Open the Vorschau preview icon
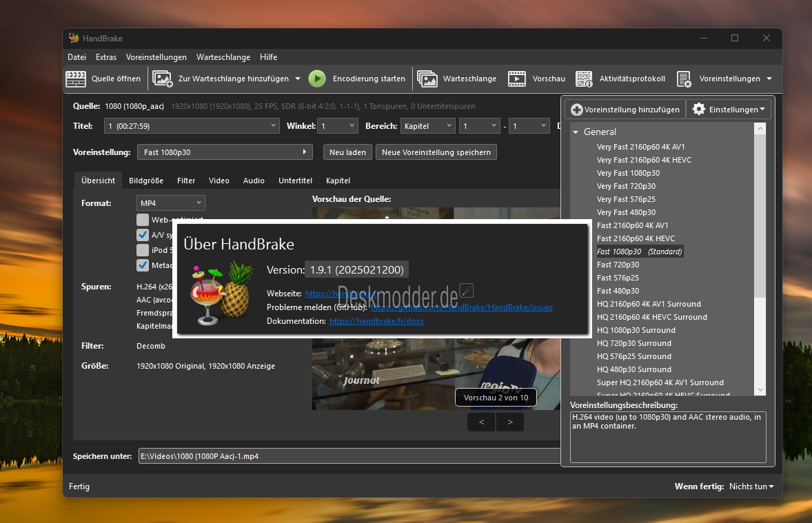Screen dimensions: 812x523 tap(517, 79)
